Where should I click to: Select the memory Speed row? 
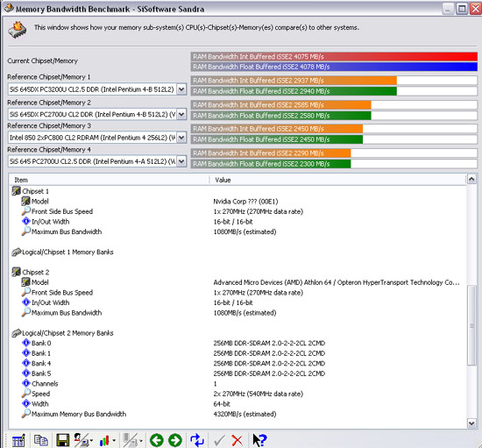pyautogui.click(x=237, y=394)
